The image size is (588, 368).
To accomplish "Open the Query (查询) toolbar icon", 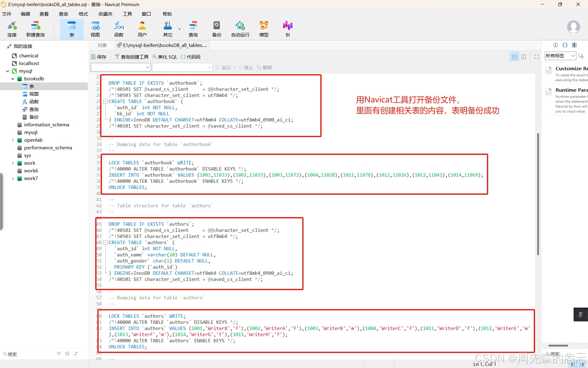I will [x=193, y=29].
